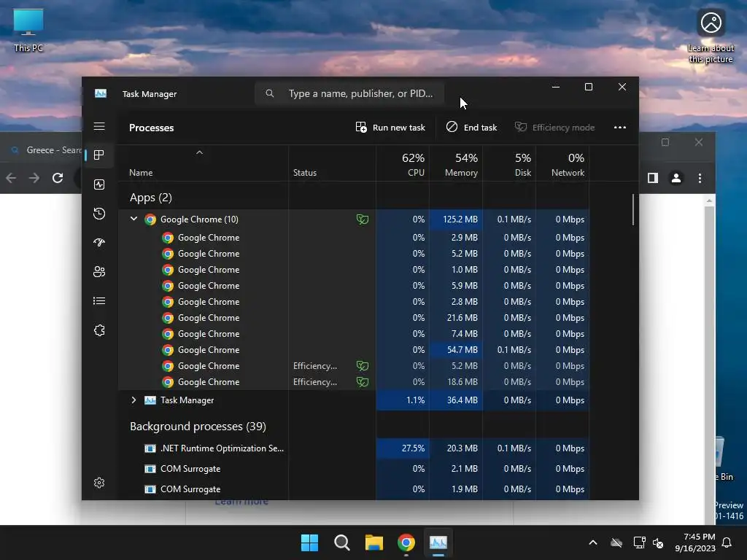
Task: Open the Users page in sidebar
Action: (x=99, y=271)
